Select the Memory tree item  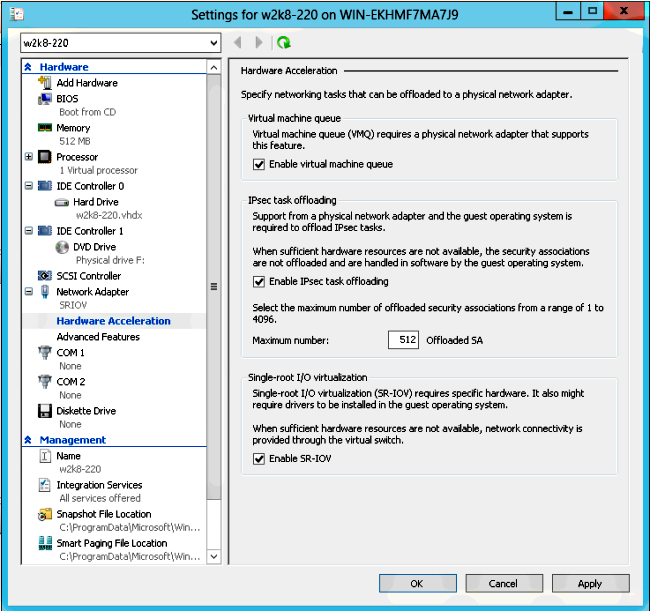[73, 128]
